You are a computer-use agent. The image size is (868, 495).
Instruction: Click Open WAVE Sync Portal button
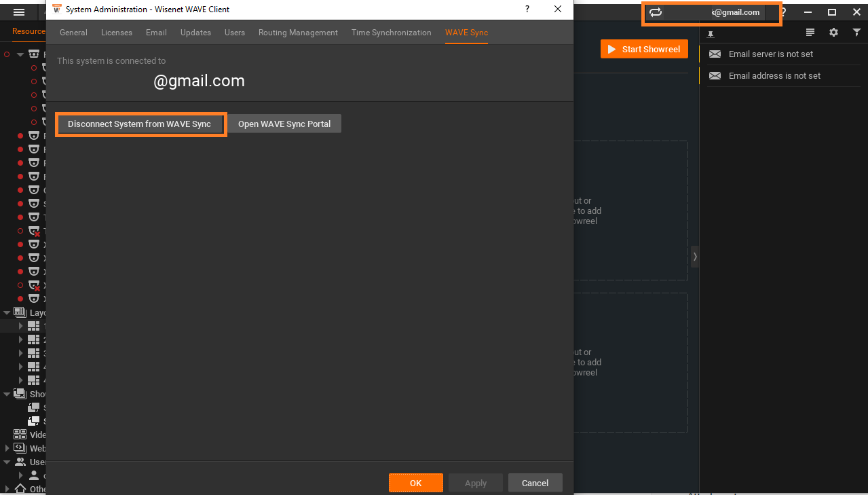[284, 124]
